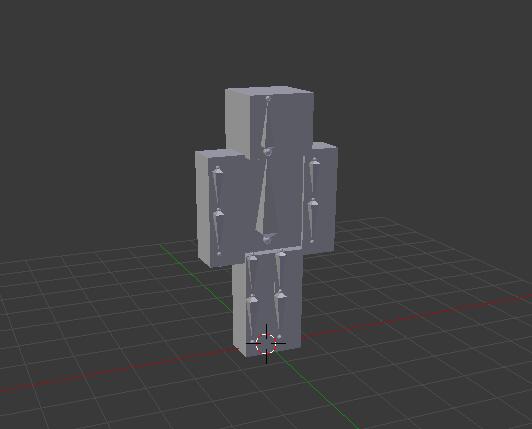Select the upper arm bone on the viewer's left
Screen dimensions: 532x429
pyautogui.click(x=217, y=189)
